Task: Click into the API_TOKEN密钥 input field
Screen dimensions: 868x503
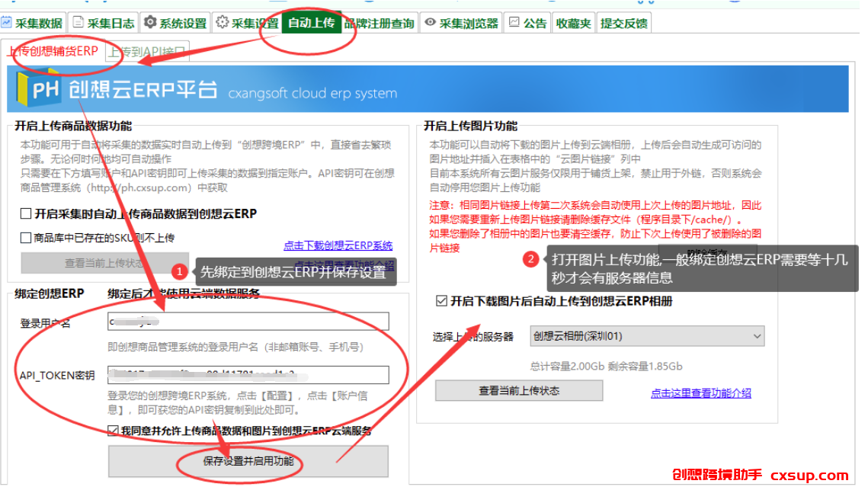Action: click(248, 375)
